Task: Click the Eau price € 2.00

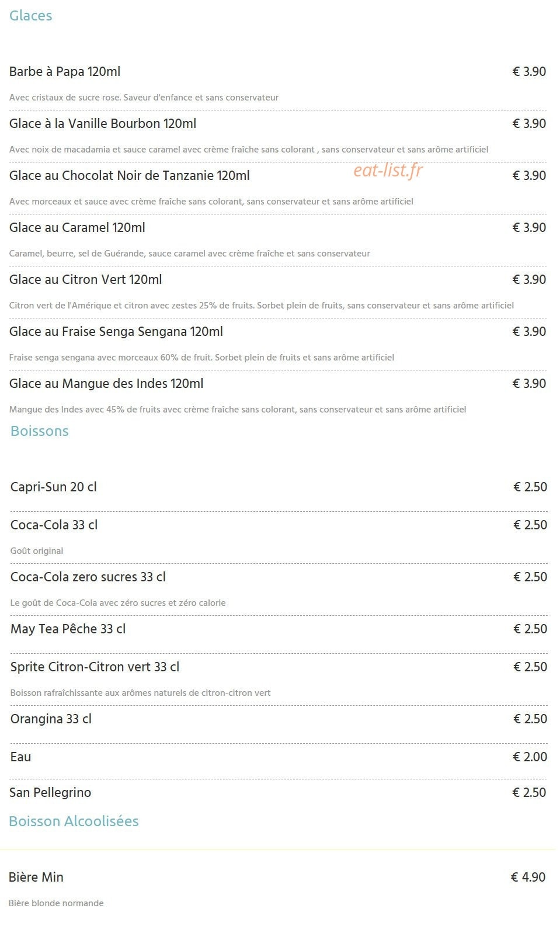Action: [x=530, y=757]
